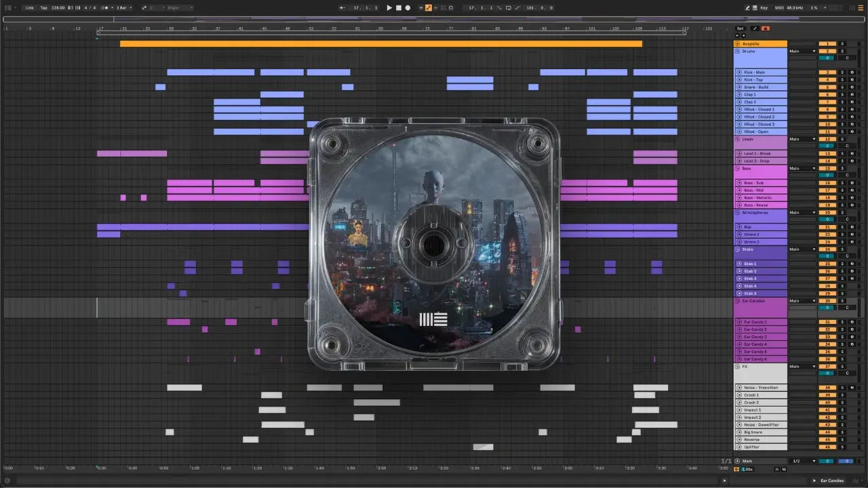868x488 pixels.
Task: Collapse the Drums group track
Action: coord(738,51)
